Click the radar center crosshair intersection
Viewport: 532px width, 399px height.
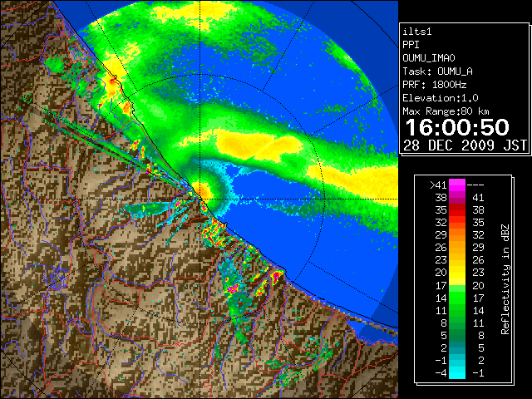tap(200, 199)
